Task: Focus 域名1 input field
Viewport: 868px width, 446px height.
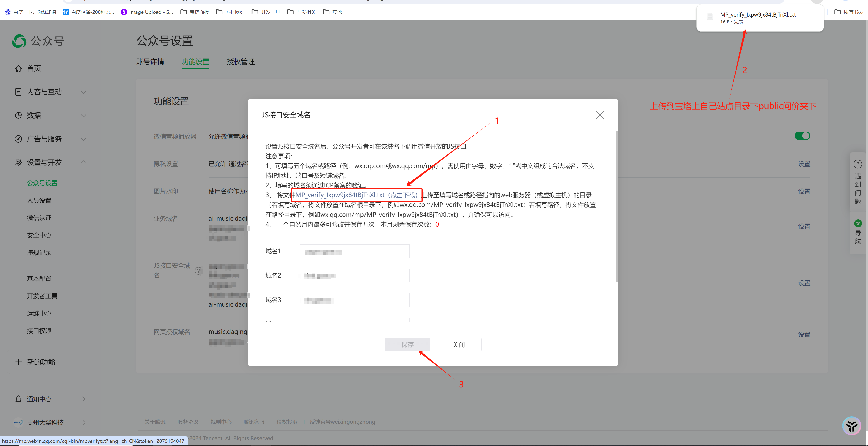Action: click(355, 251)
